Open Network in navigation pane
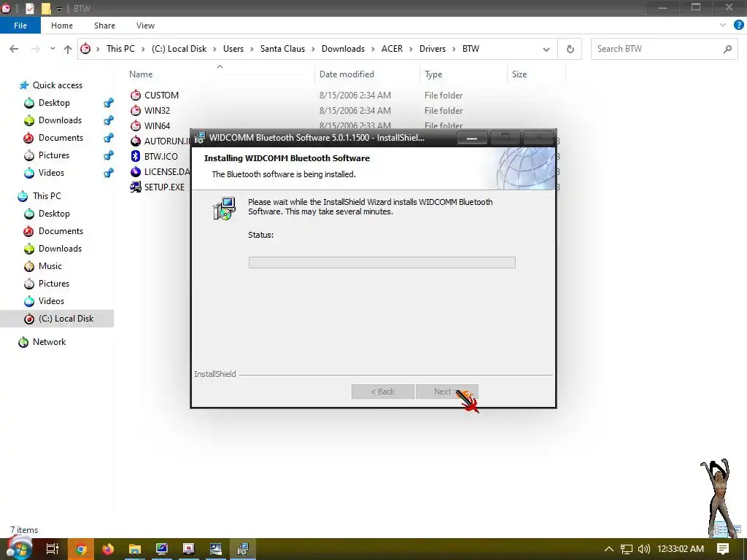The height and width of the screenshot is (560, 747). click(x=49, y=342)
